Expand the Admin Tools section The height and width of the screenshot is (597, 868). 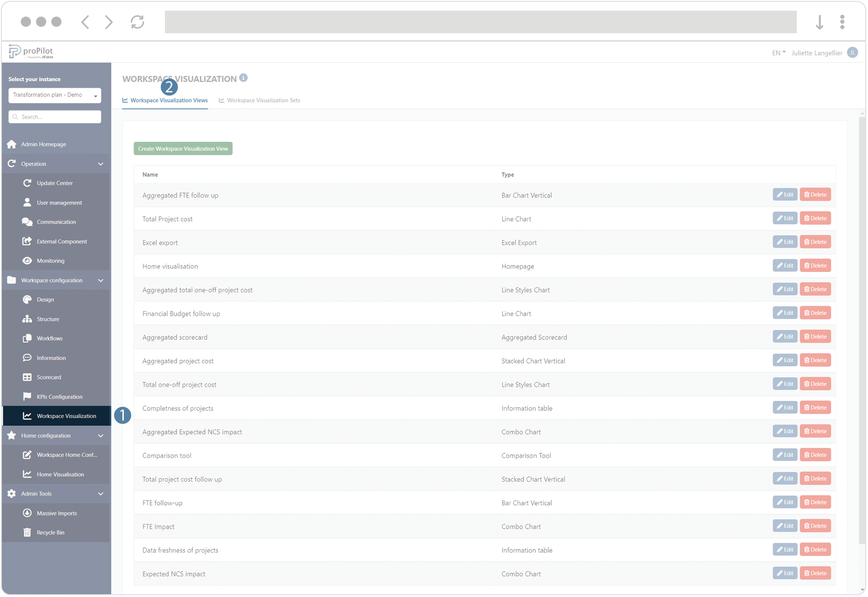click(x=101, y=494)
